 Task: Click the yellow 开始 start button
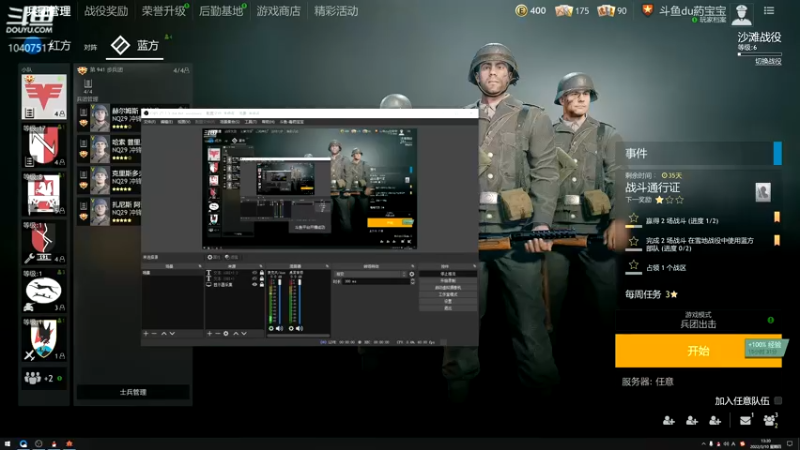pos(698,351)
